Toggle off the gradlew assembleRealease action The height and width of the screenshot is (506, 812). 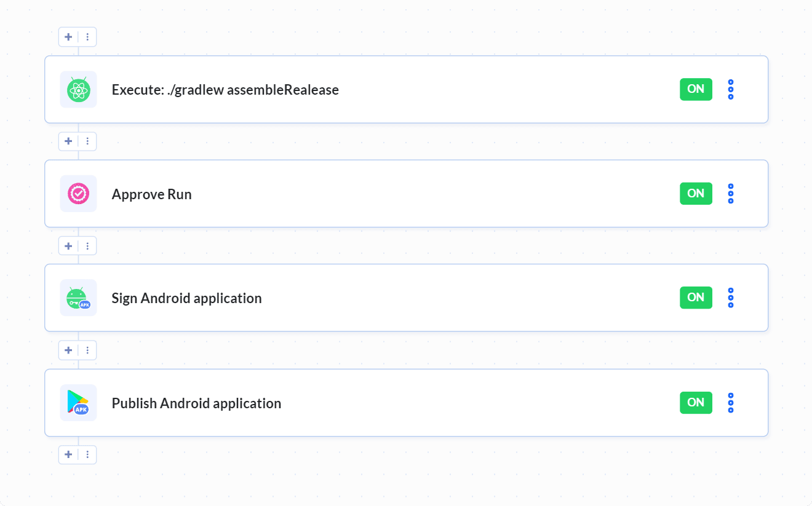click(x=696, y=89)
